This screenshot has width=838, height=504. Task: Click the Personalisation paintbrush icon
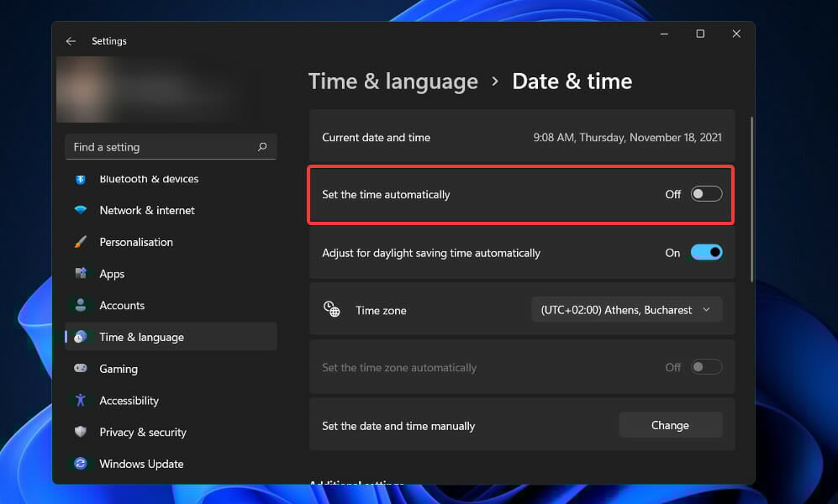[x=81, y=242]
